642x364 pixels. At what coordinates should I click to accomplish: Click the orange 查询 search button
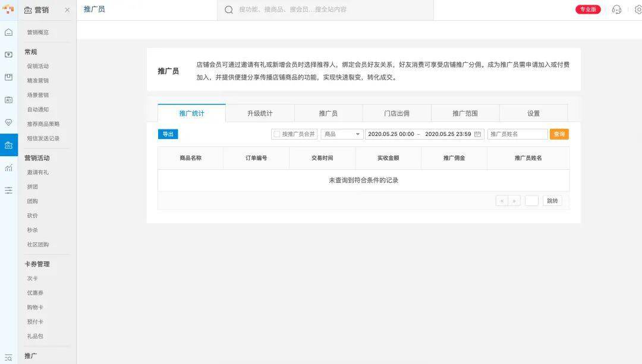(559, 134)
